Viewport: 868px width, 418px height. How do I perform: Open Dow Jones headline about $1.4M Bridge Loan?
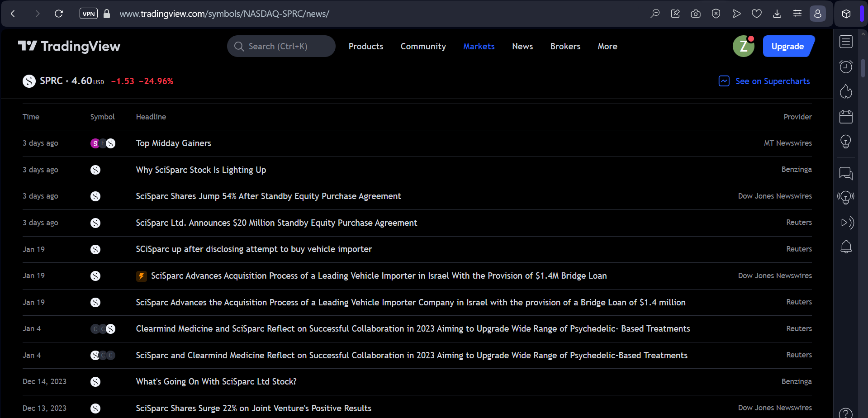(x=379, y=275)
